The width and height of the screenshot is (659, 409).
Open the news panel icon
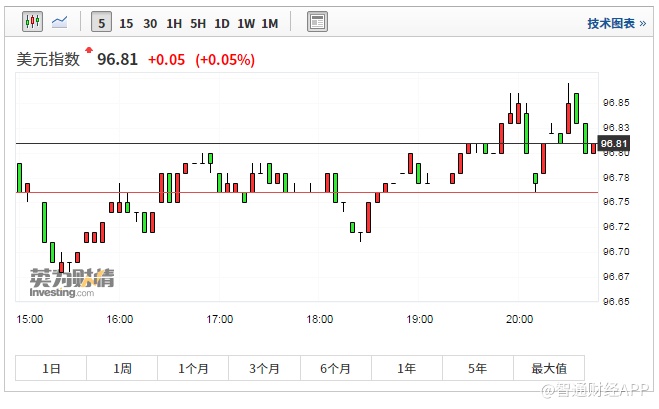point(317,22)
